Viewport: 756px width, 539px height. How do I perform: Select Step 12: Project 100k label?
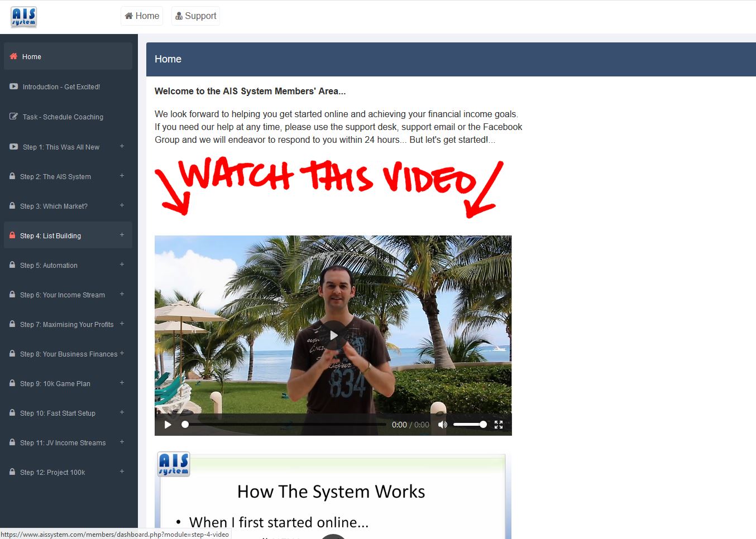point(52,473)
